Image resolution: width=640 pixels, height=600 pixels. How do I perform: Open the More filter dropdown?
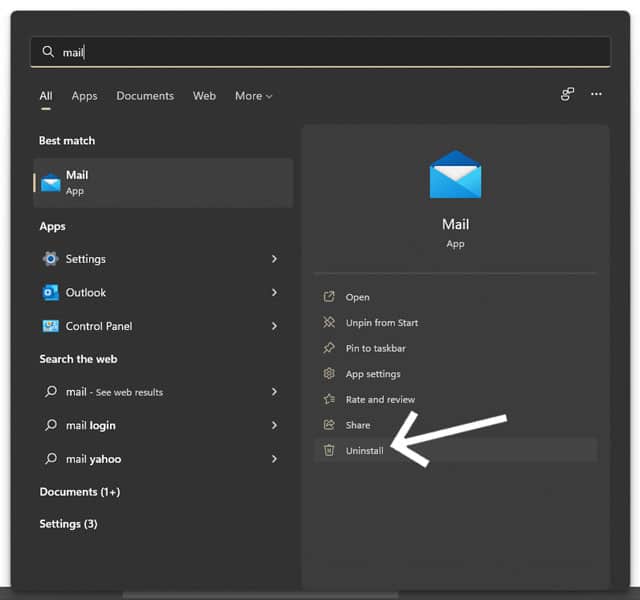253,96
